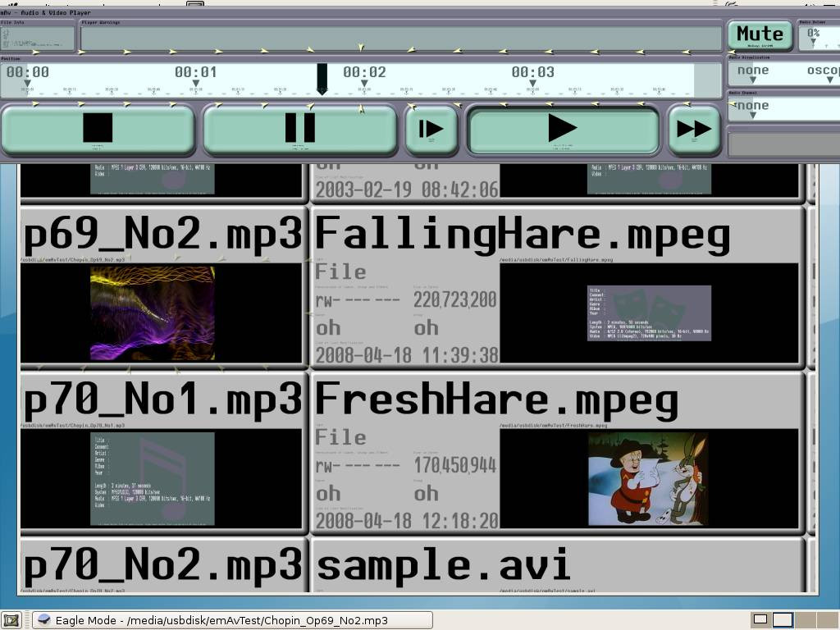Click the rw------- permissions in FallingHare.mpeg panel
Image resolution: width=840 pixels, height=630 pixels.
tap(358, 300)
